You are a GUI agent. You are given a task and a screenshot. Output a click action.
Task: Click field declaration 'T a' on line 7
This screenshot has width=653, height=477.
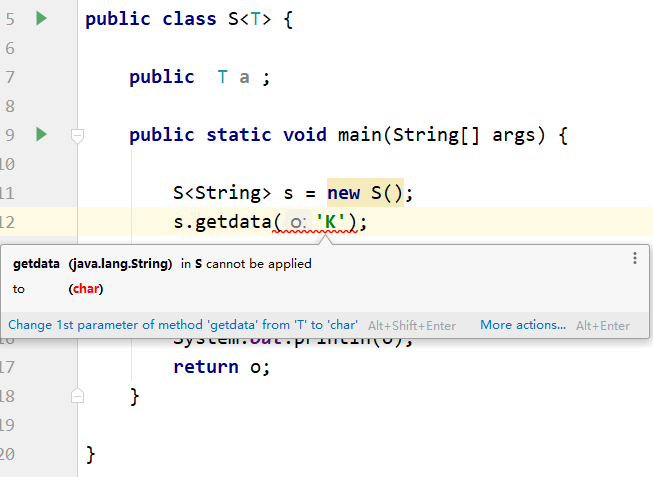[233, 77]
